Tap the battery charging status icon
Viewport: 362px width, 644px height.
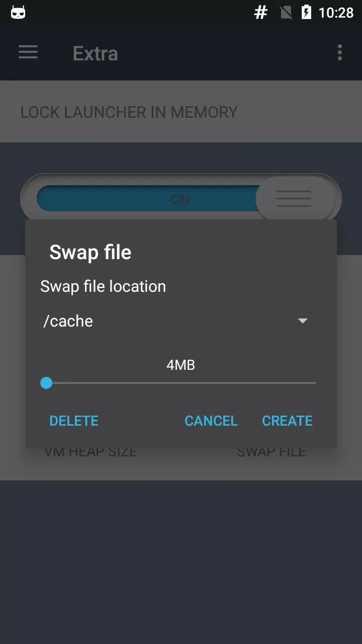pos(306,12)
